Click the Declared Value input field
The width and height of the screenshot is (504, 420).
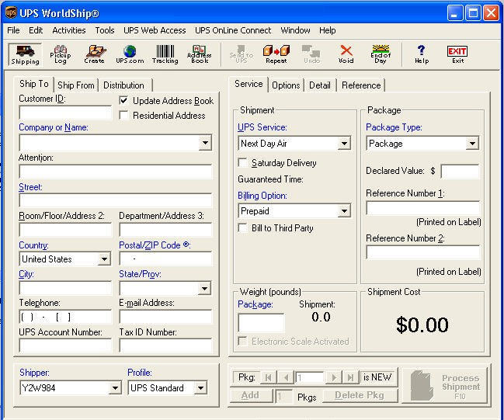(x=461, y=172)
